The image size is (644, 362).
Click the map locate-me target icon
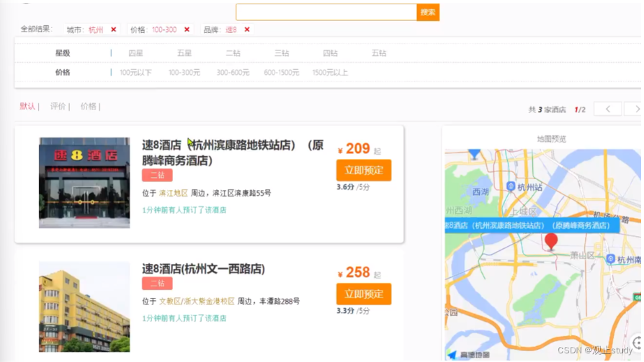point(637,343)
